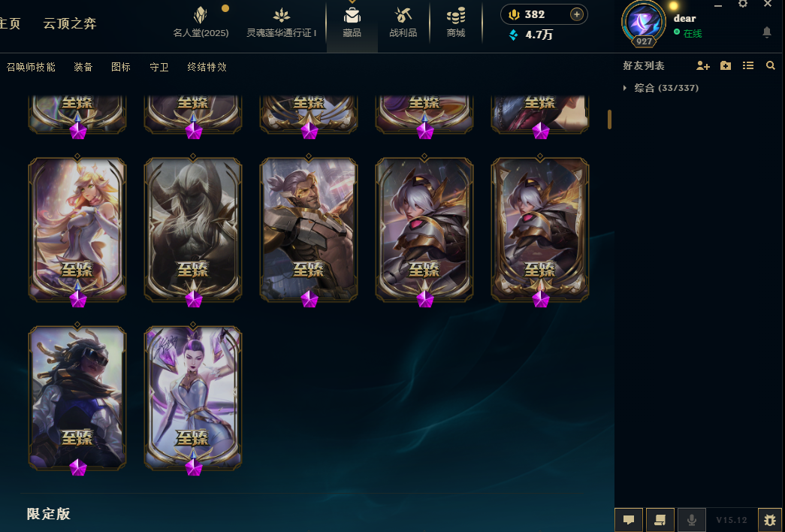Click the new friend folder icon
Screen dimensions: 785x532
[x=726, y=65]
